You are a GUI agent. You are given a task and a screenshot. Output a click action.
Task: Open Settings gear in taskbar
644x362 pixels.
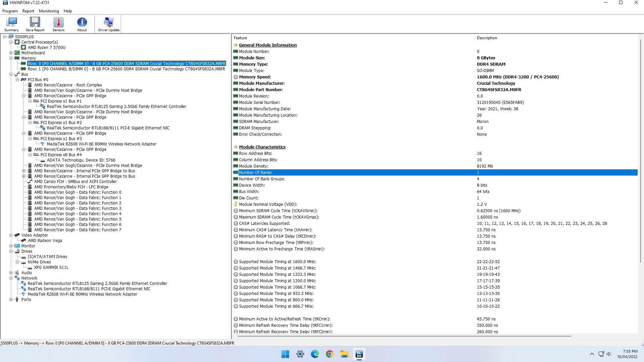(300, 354)
